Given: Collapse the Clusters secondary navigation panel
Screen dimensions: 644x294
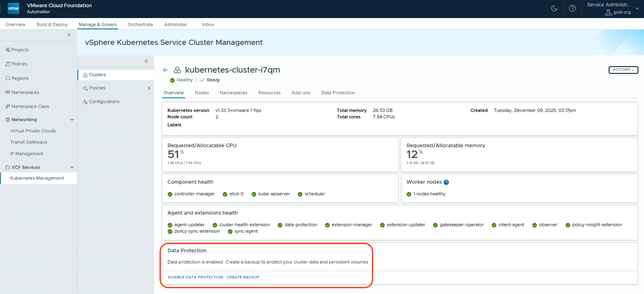Looking at the screenshot, I should (146, 61).
